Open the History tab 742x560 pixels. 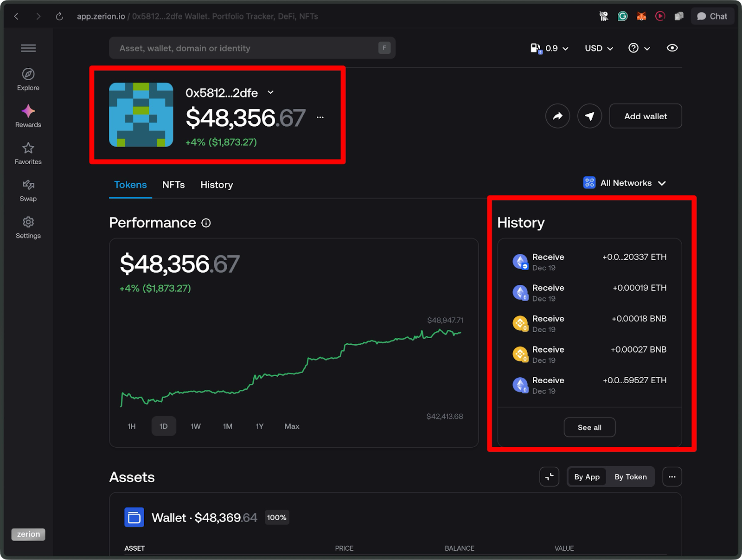[216, 185]
